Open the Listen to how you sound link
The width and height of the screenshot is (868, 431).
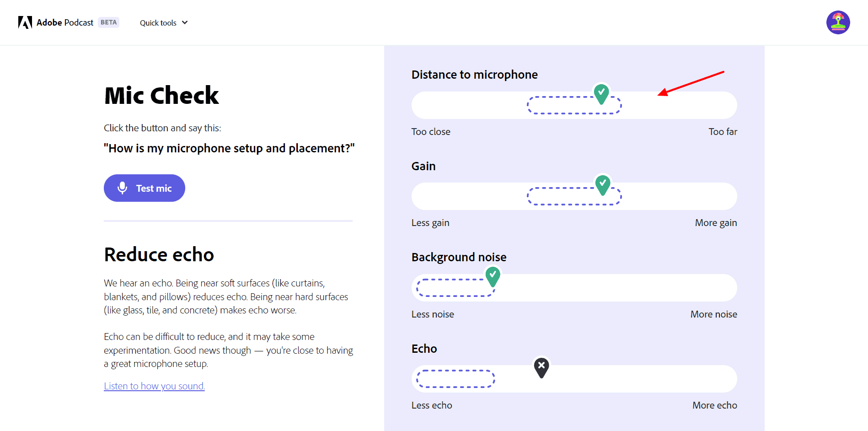coord(154,386)
